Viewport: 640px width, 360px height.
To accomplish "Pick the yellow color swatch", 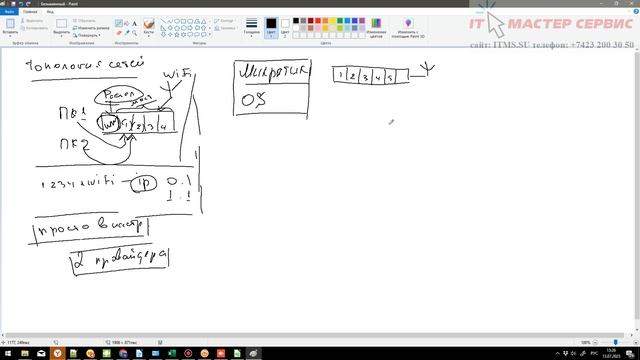I will 333,20.
